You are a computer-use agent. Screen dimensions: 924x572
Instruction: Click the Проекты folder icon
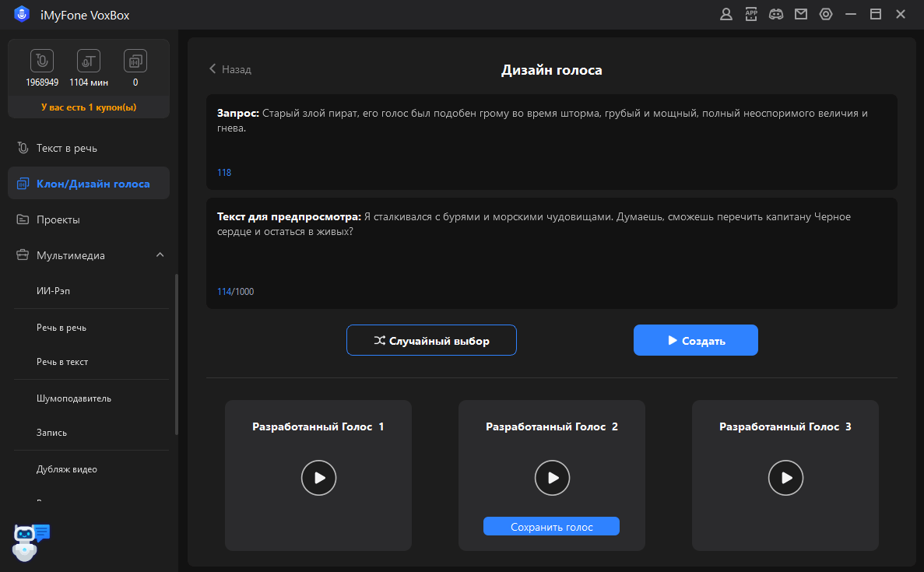pos(23,219)
